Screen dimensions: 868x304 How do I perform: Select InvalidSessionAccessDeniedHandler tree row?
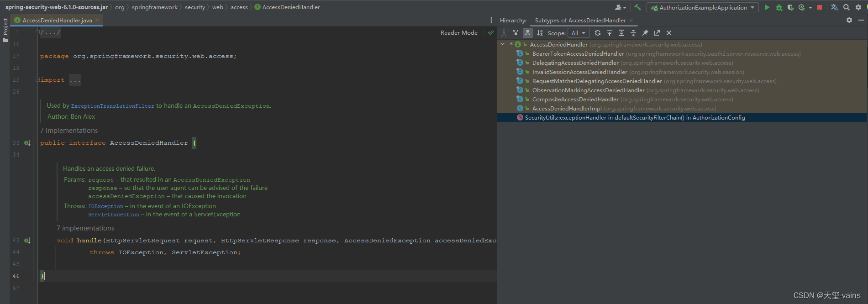click(682, 72)
